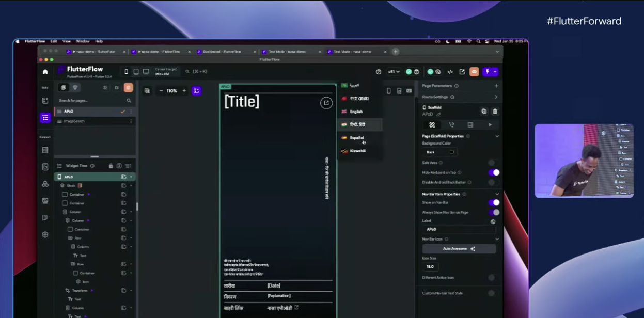644x318 pixels.
Task: Open the help question mark icon
Action: (x=379, y=72)
